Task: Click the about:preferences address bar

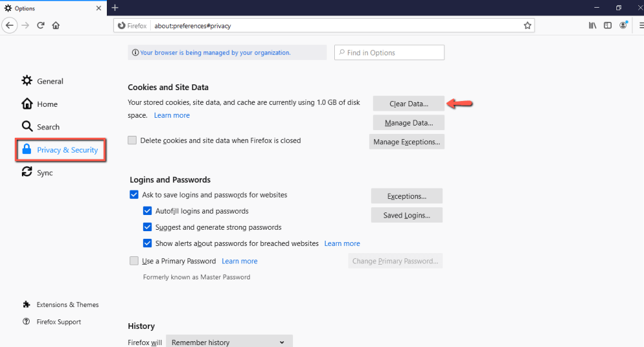Action: 324,26
